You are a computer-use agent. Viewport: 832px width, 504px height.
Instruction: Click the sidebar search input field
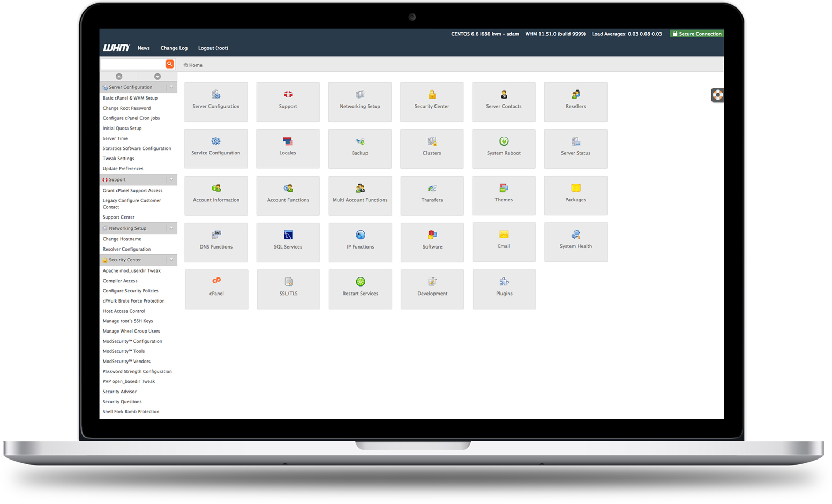click(x=132, y=64)
